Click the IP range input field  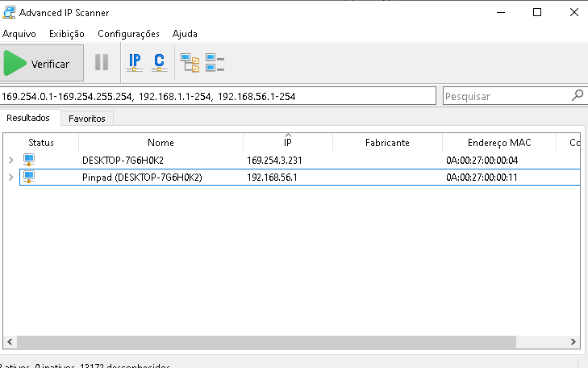coord(218,96)
